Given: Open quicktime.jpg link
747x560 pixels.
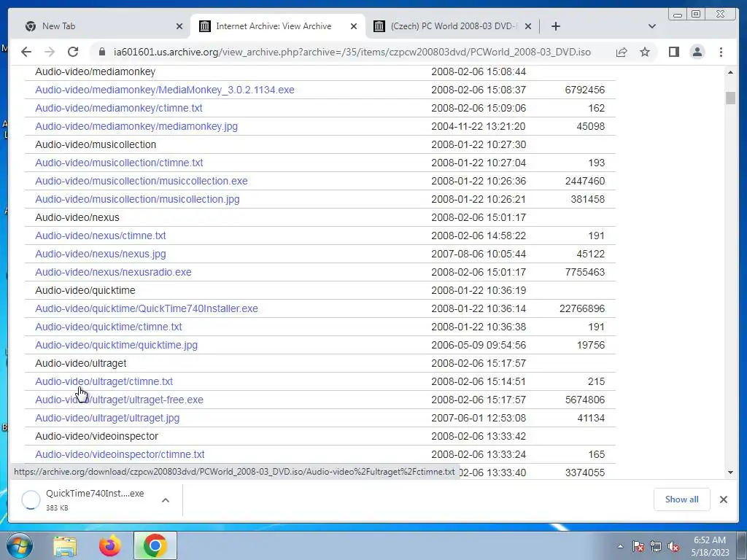Looking at the screenshot, I should coord(116,345).
